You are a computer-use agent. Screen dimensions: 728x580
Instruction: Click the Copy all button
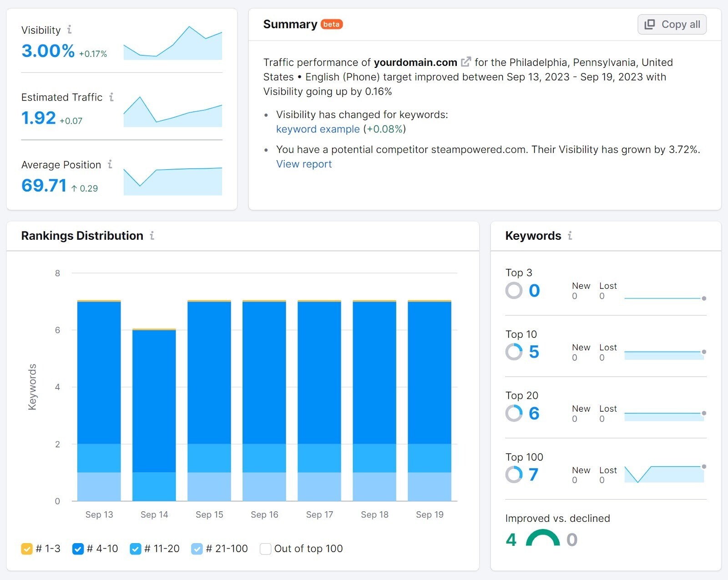pos(672,24)
